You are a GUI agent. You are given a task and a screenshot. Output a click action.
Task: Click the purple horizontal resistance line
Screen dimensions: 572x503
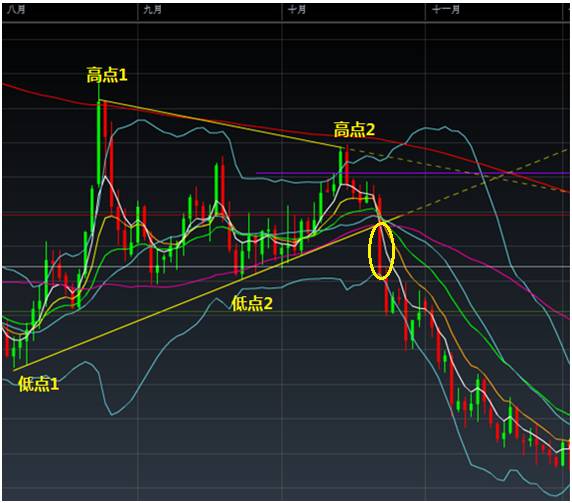pos(412,173)
